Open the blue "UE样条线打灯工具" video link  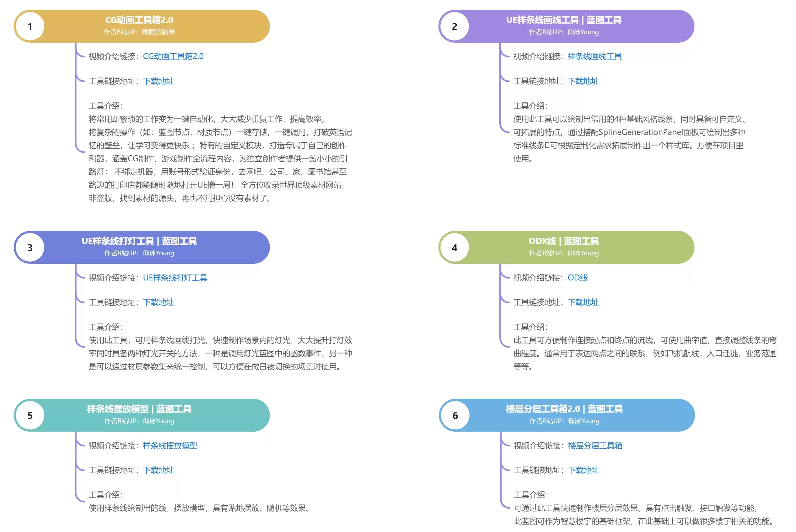point(175,278)
